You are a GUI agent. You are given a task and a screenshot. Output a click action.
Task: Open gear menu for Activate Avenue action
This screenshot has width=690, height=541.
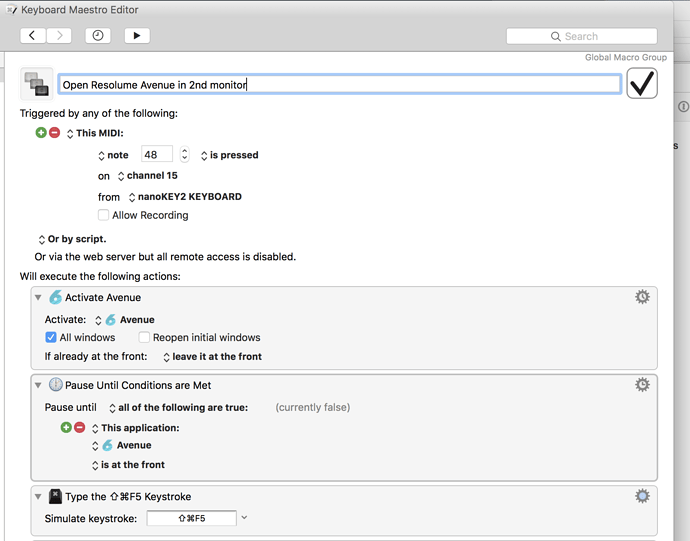point(642,297)
